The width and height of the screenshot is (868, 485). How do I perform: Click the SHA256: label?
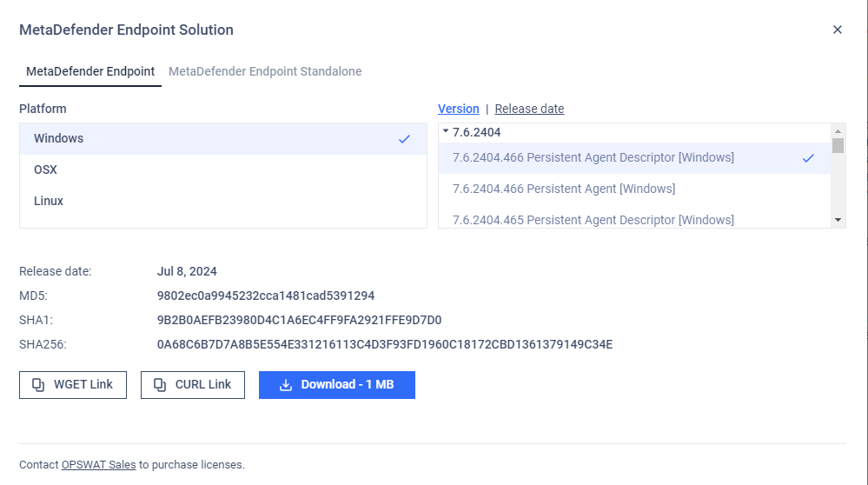43,344
